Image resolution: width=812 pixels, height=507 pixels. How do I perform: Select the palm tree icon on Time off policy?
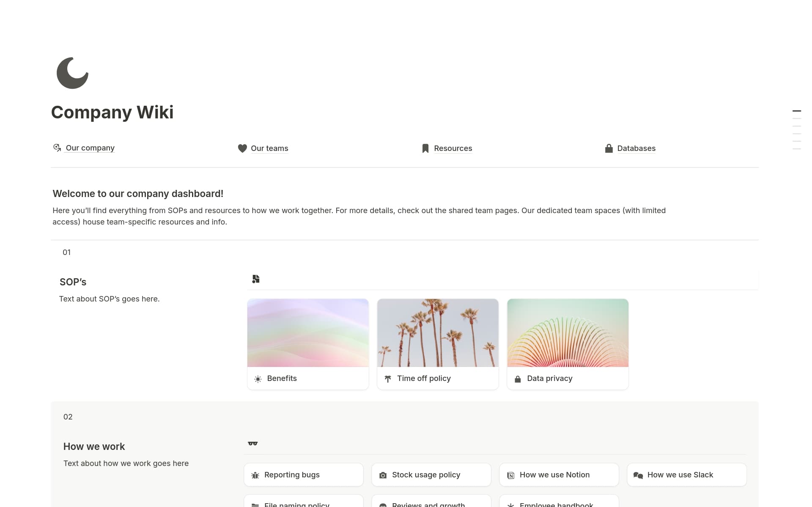[x=388, y=378]
